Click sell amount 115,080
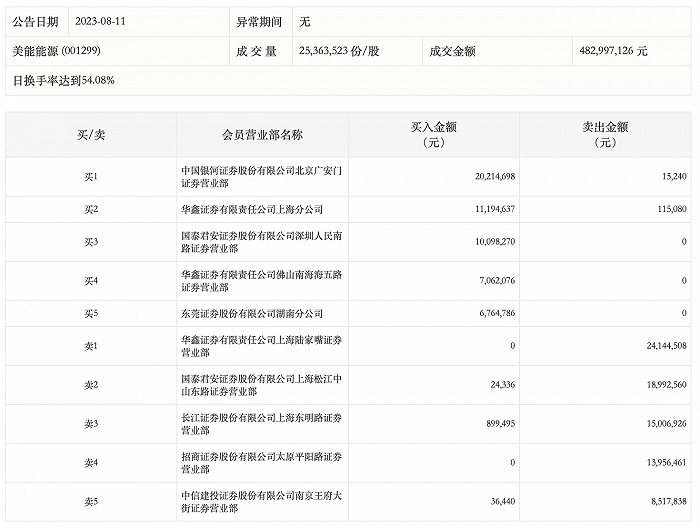 pos(672,209)
